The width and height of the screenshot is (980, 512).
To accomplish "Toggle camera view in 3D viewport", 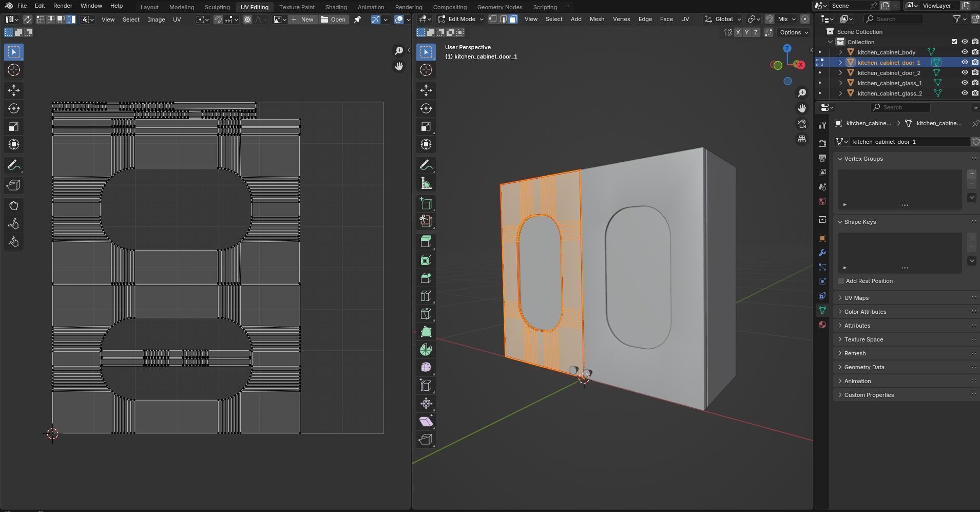I will pos(801,124).
